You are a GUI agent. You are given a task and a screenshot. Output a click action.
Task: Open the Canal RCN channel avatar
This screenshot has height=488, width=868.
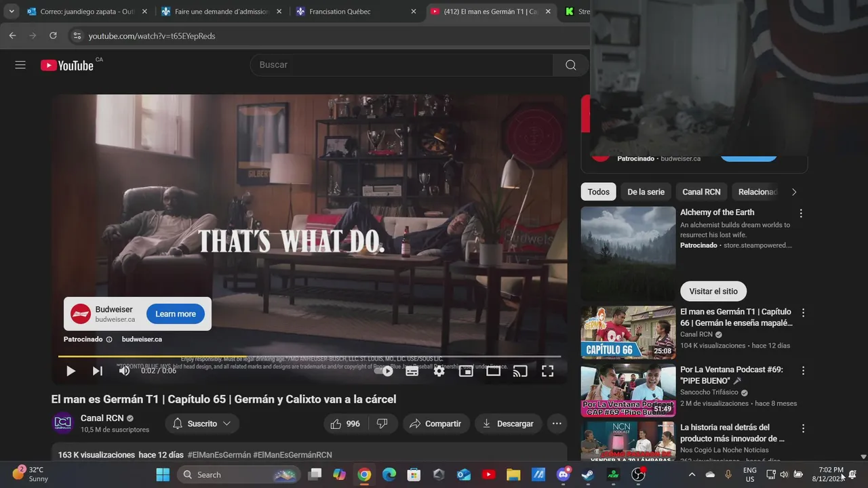pos(62,423)
